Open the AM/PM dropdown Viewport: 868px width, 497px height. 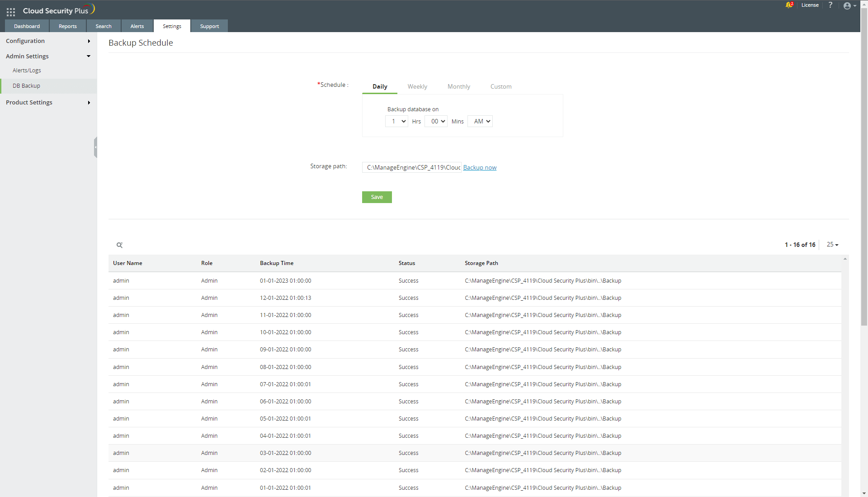coord(480,121)
